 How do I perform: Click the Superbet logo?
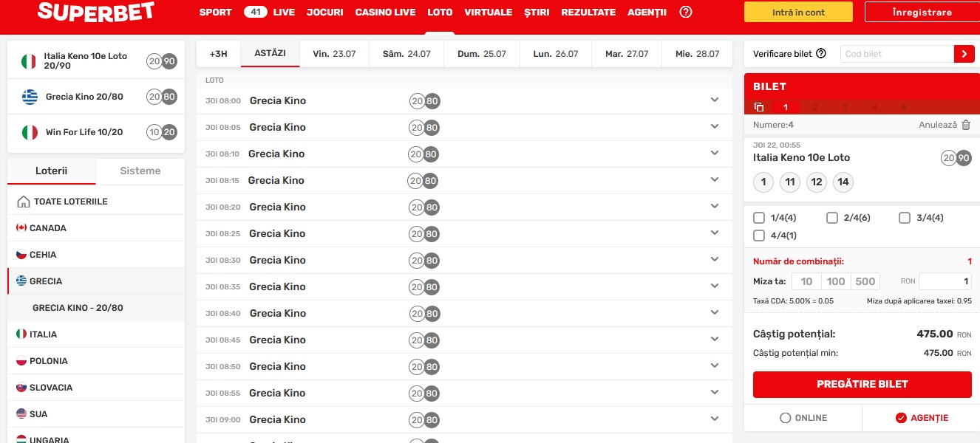[x=96, y=11]
